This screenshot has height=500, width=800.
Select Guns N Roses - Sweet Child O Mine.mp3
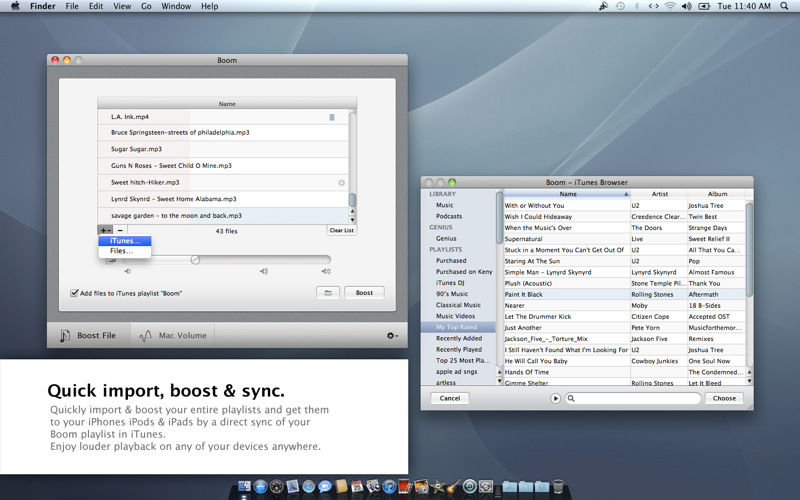(x=223, y=165)
